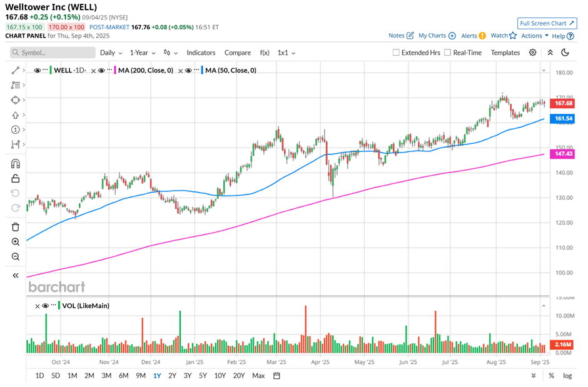Redo the chart action
Viewport: 588px width, 387px height.
[16, 208]
